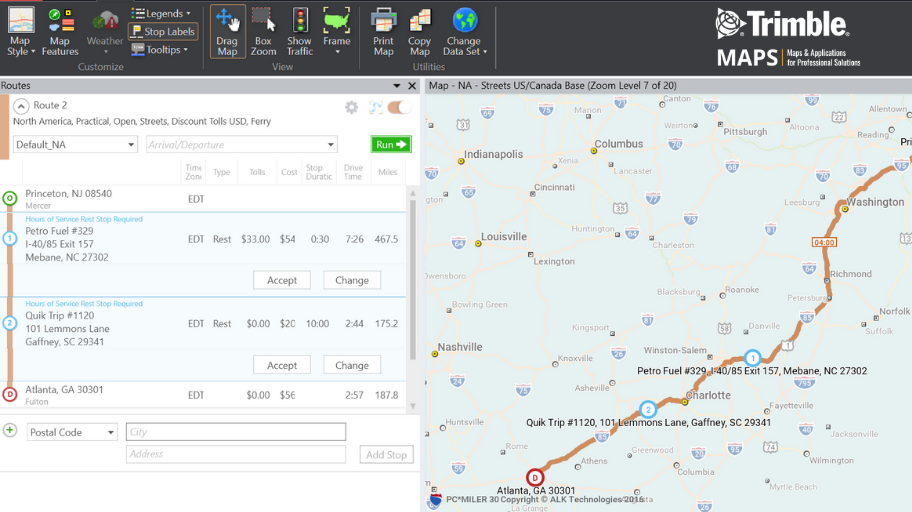Change Quik Trip #1120 rest stop
This screenshot has height=512, width=912.
tap(352, 365)
